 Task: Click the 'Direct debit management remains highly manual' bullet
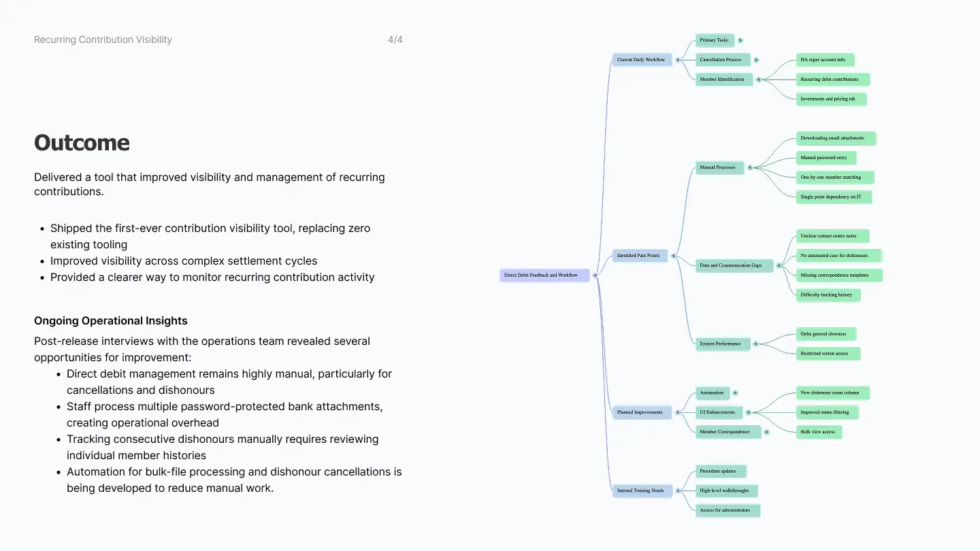click(x=229, y=382)
